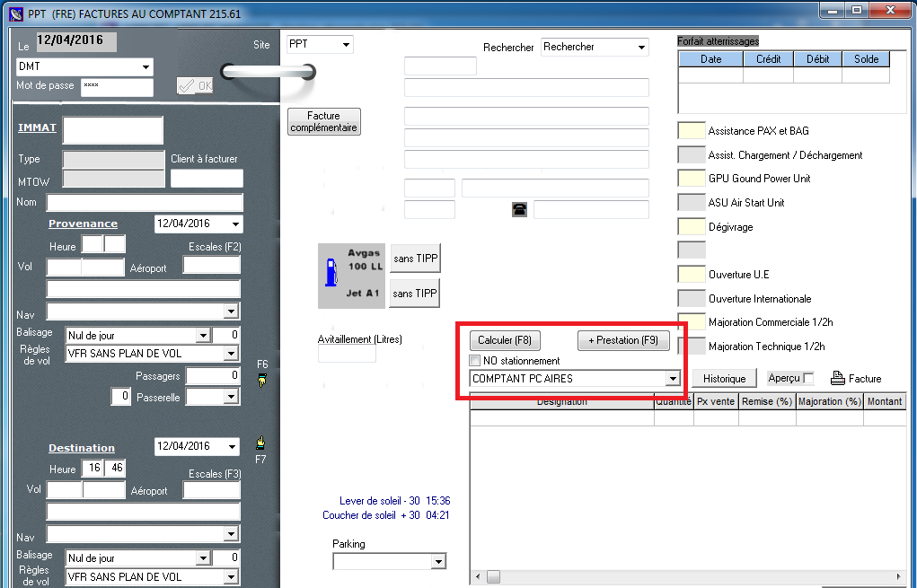Click the F7 upward-pointing hand icon
This screenshot has height=588, width=917.
[x=260, y=443]
